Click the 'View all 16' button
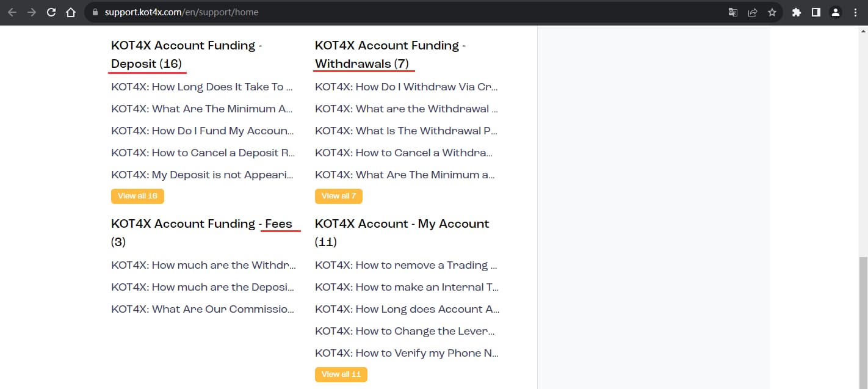 (137, 196)
